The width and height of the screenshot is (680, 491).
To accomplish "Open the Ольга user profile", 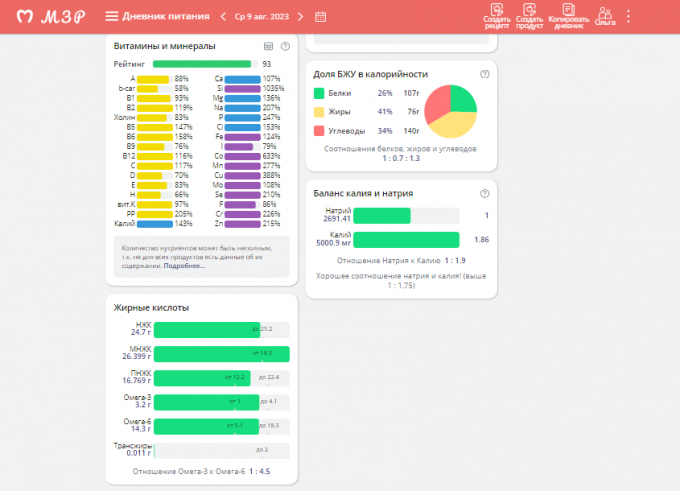I will click(604, 15).
